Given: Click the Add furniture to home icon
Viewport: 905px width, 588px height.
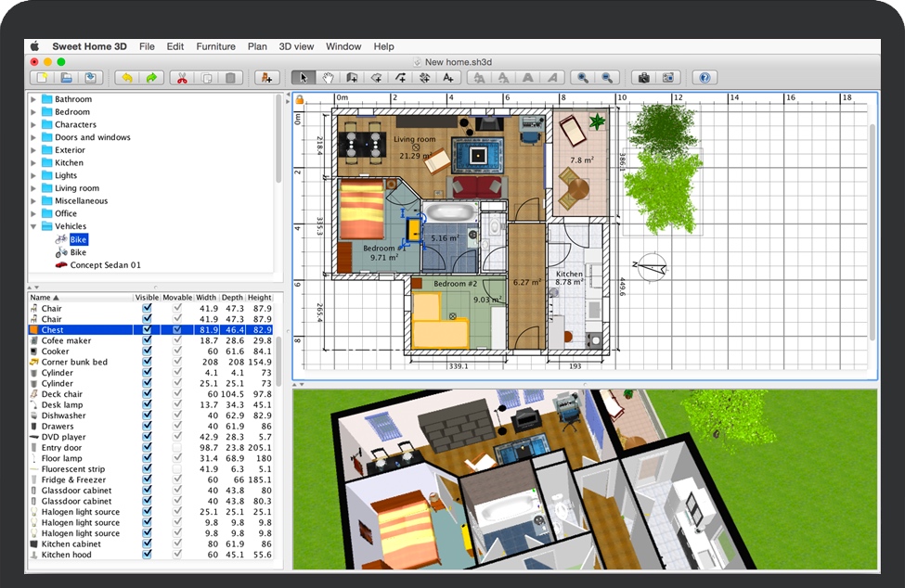Looking at the screenshot, I should click(266, 78).
